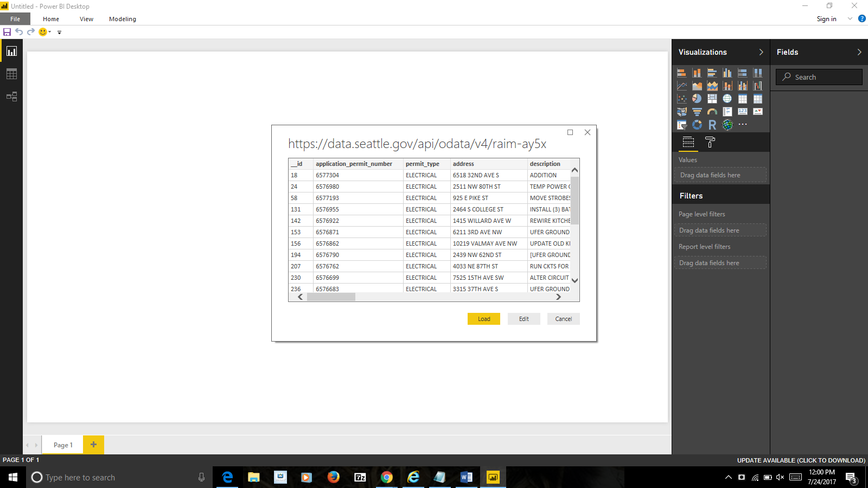Viewport: 868px width, 488px height.
Task: Open more custom visuals ellipsis
Action: 743,125
